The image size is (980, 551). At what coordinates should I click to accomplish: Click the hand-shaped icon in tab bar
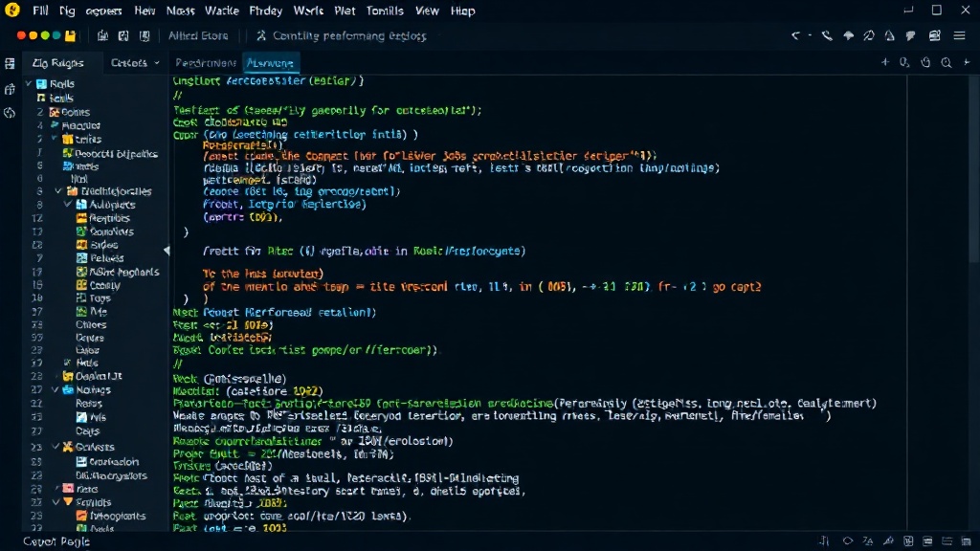click(925, 62)
